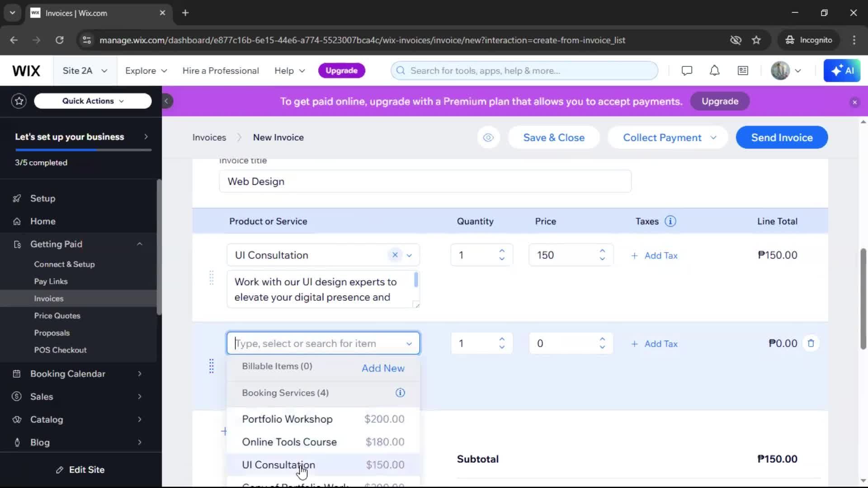Viewport: 868px width, 488px height.
Task: Decrease price of the second line item
Action: (602, 347)
